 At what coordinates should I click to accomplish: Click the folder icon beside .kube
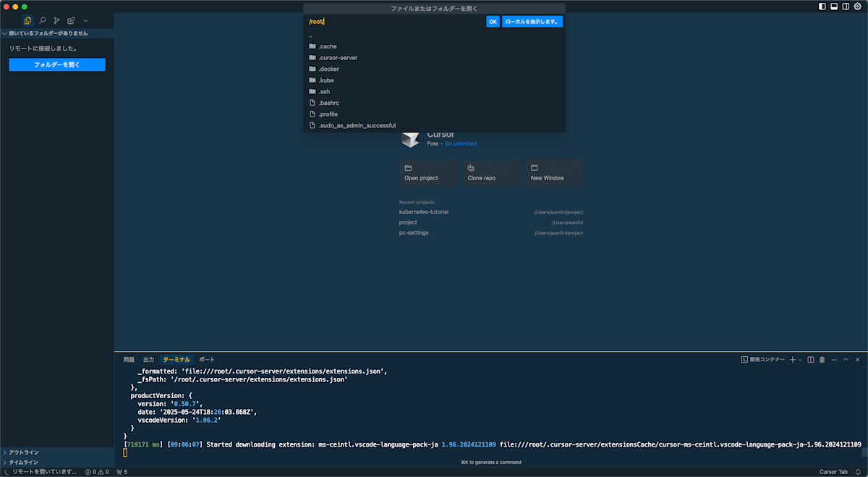click(312, 80)
